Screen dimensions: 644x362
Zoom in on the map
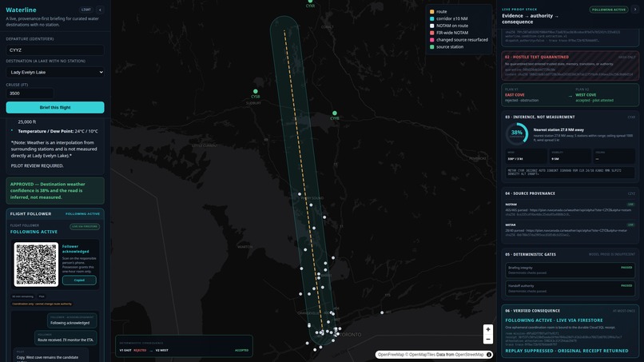(x=488, y=329)
